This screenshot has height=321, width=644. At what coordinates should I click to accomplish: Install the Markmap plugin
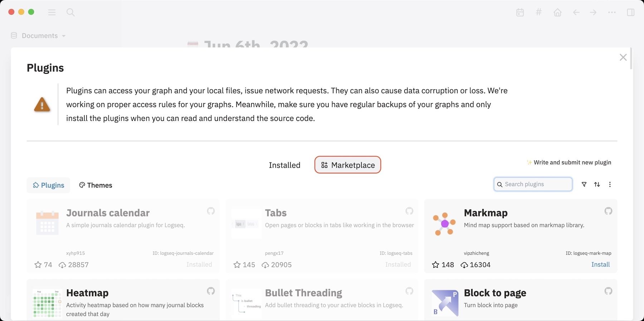coord(600,264)
